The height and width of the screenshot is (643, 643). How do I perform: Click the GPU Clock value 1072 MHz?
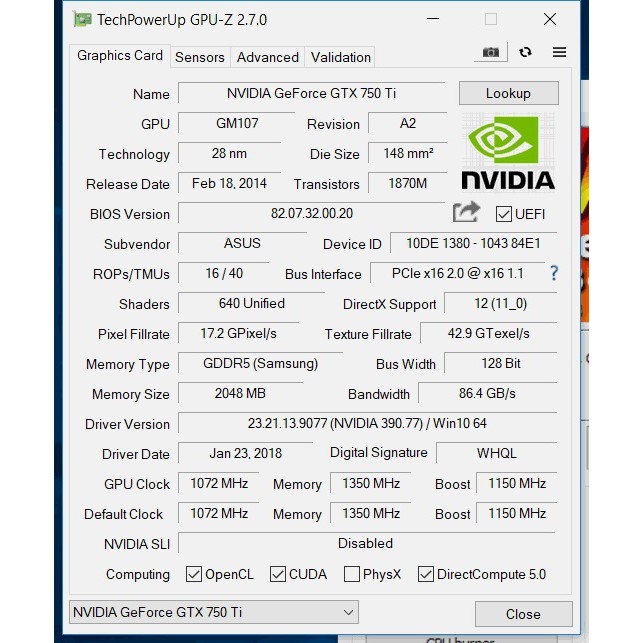(x=219, y=483)
